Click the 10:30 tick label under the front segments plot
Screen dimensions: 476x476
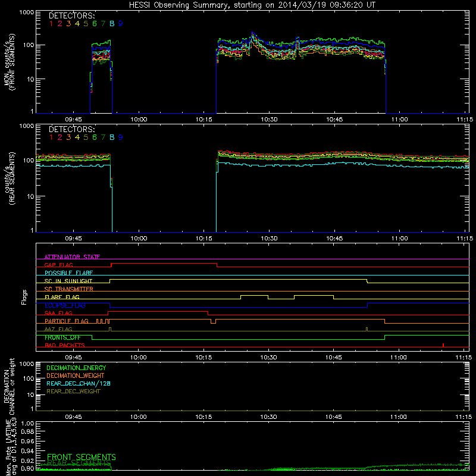pyautogui.click(x=269, y=120)
